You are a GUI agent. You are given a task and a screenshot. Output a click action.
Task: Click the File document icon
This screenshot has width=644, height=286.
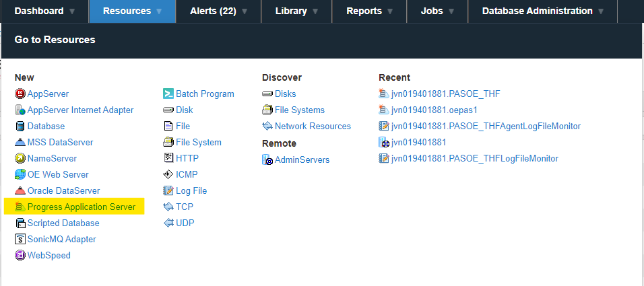pyautogui.click(x=168, y=126)
